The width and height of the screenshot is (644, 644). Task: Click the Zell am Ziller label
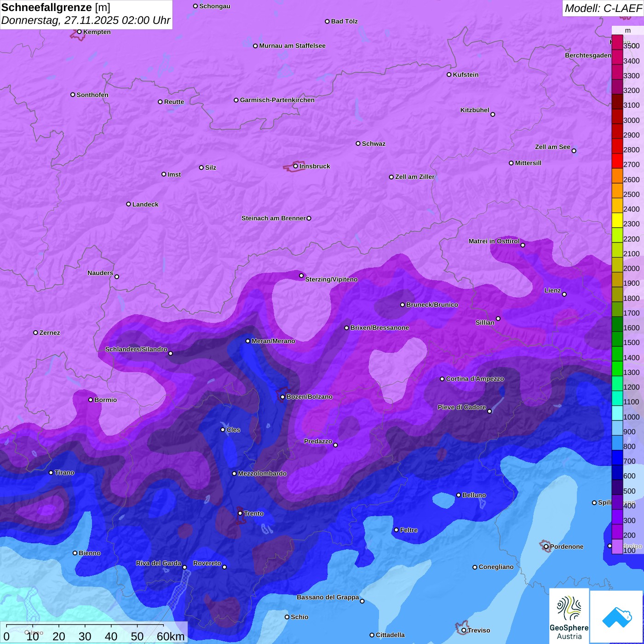pyautogui.click(x=415, y=177)
